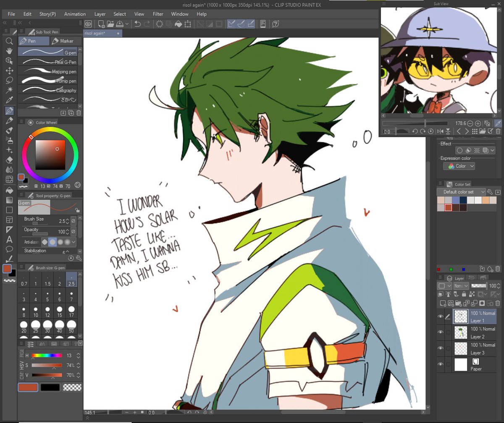Select the Hand move tool
Image resolution: width=504 pixels, height=423 pixels.
click(9, 51)
